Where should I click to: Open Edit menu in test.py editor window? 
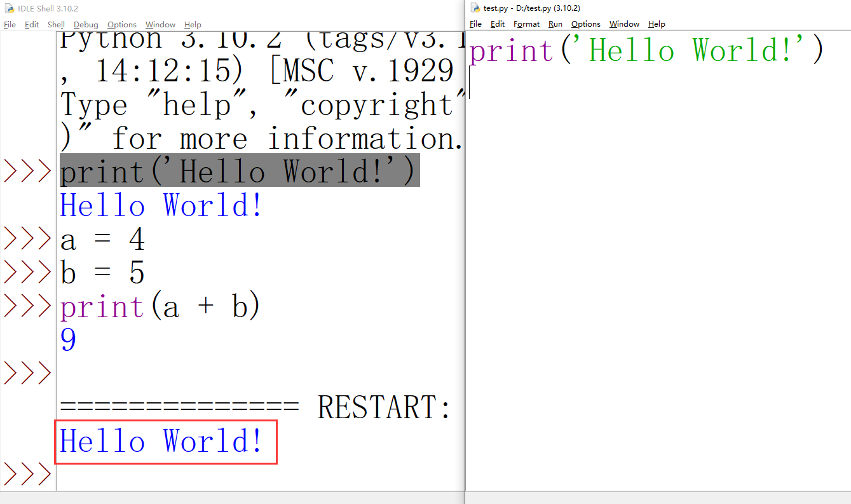click(498, 24)
